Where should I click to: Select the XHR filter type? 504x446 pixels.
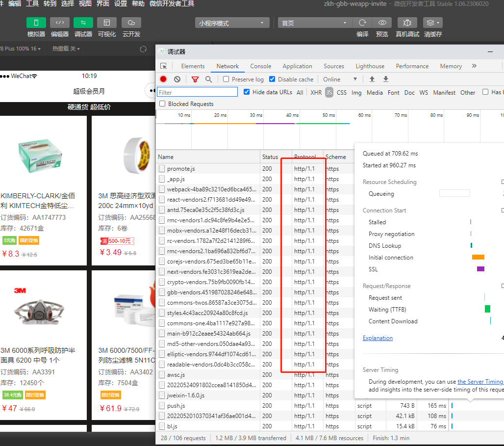point(316,92)
